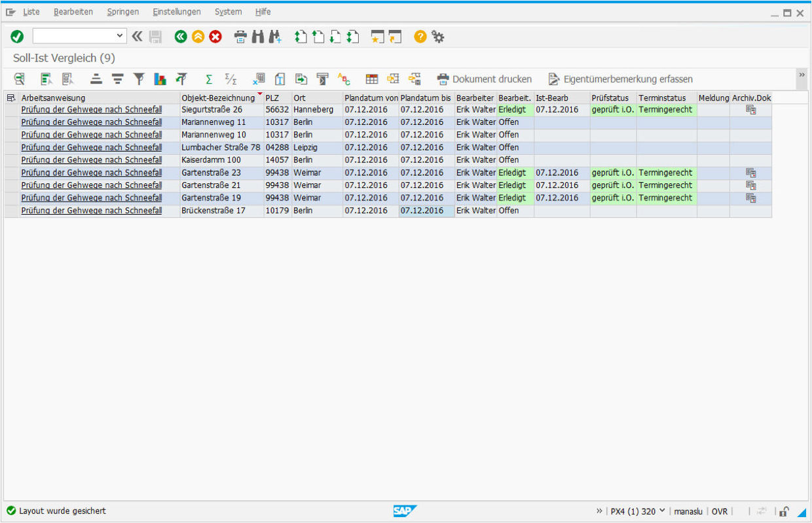Open archived document icon for Siegurtstraße 26

[750, 110]
